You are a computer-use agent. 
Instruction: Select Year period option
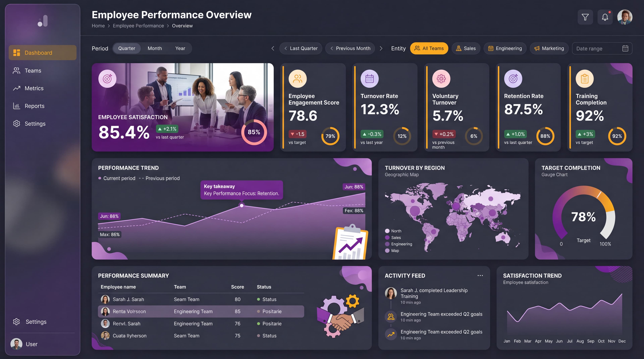180,48
